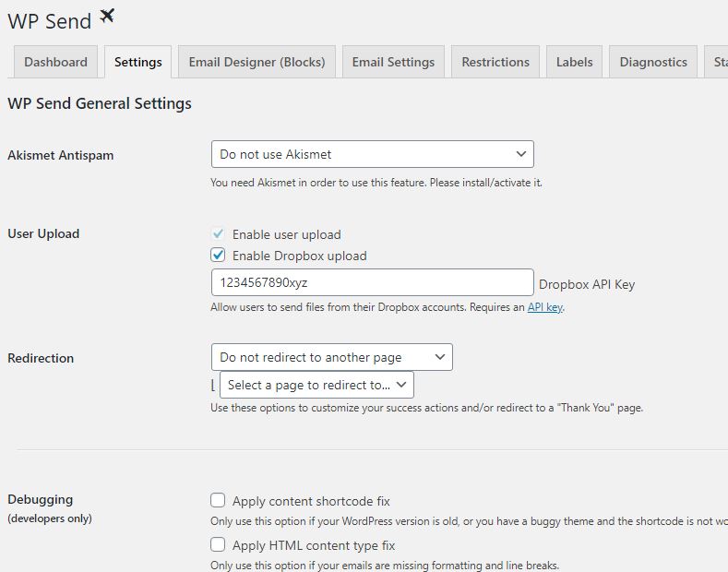Open the Diagnostics tab
This screenshot has width=728, height=572.
click(x=653, y=62)
